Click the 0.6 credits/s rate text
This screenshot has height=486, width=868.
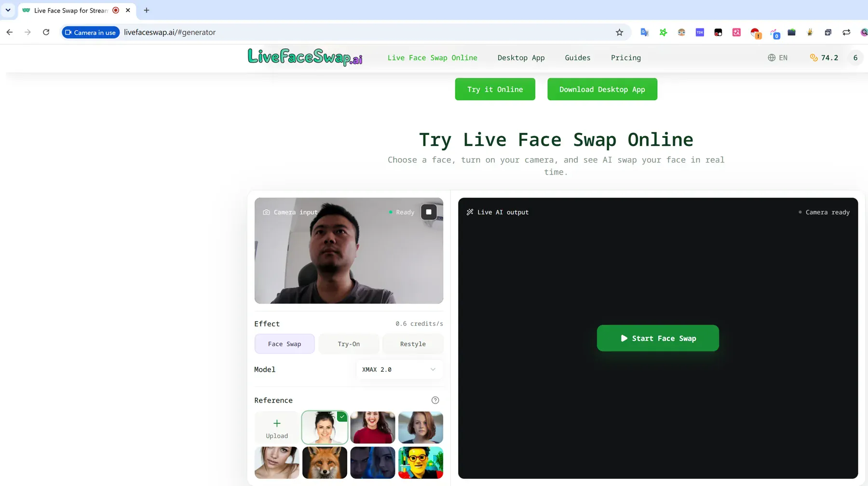[x=419, y=324]
